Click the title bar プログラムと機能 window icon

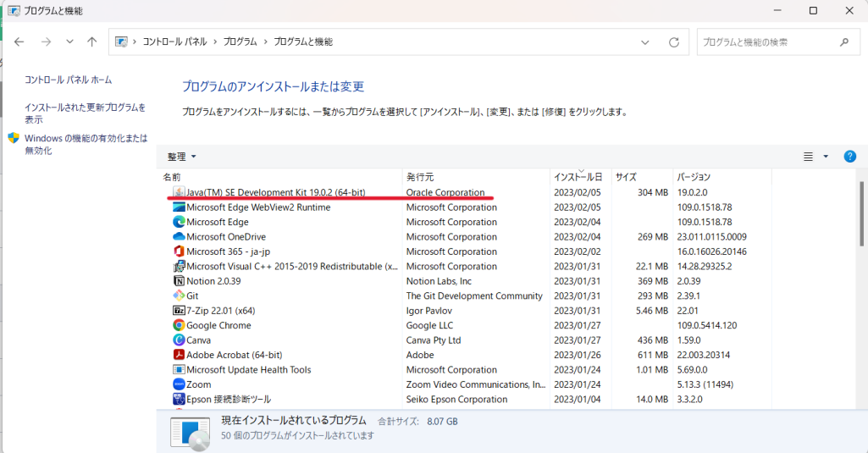click(x=14, y=10)
